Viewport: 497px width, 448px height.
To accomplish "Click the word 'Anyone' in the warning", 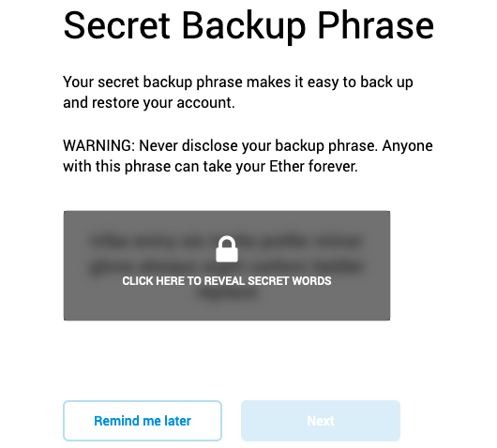I will tap(408, 146).
